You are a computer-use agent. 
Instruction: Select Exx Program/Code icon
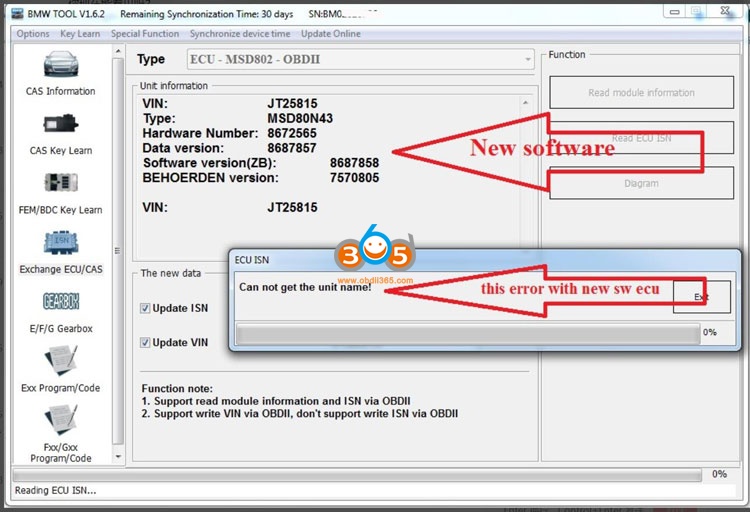(x=61, y=361)
